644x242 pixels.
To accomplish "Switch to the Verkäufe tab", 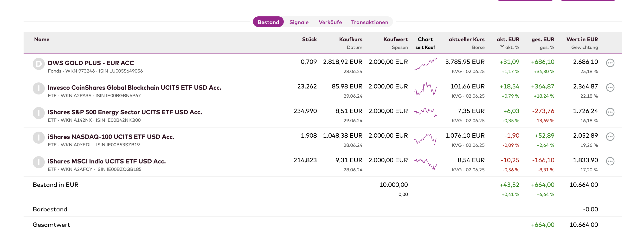I will pos(330,22).
